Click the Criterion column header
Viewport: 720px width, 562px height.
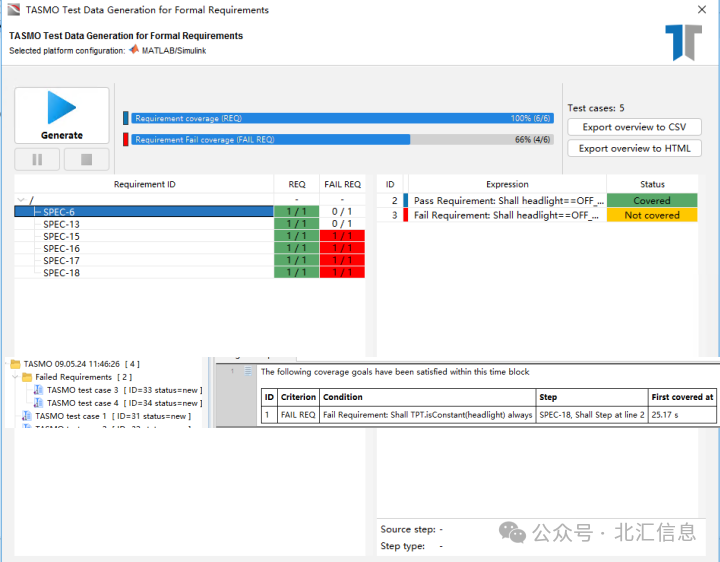298,397
